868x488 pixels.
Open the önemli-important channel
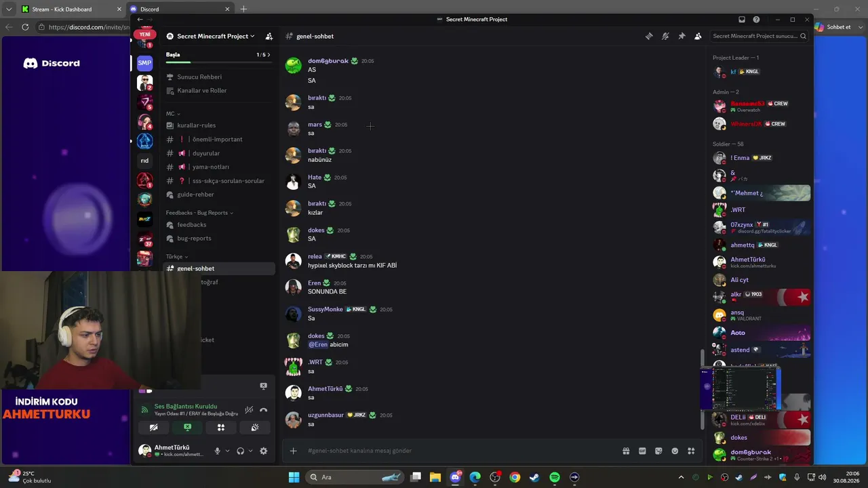tap(218, 140)
